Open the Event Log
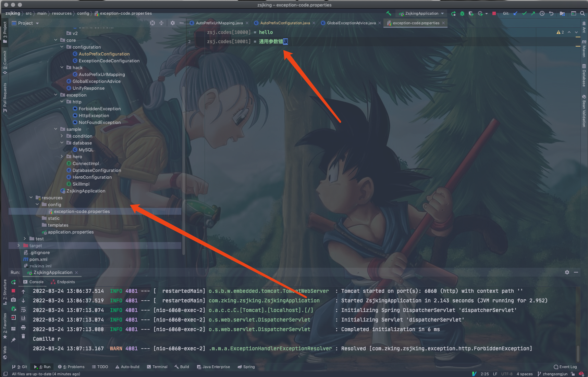Image resolution: width=588 pixels, height=377 pixels. point(565,367)
